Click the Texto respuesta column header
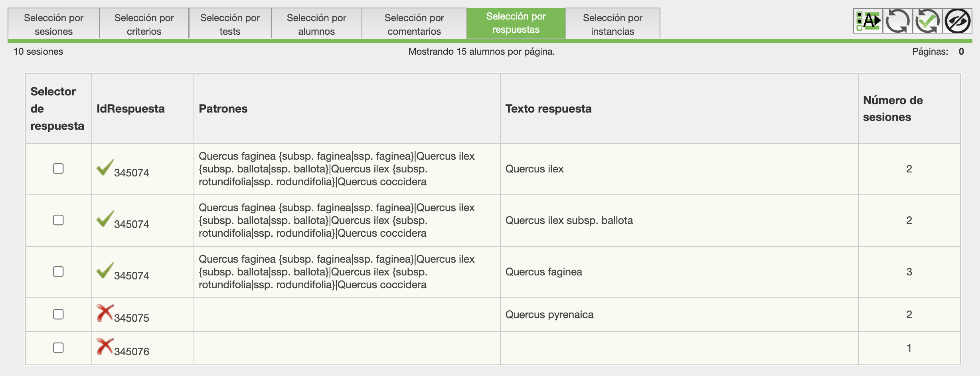This screenshot has width=980, height=376. point(548,109)
